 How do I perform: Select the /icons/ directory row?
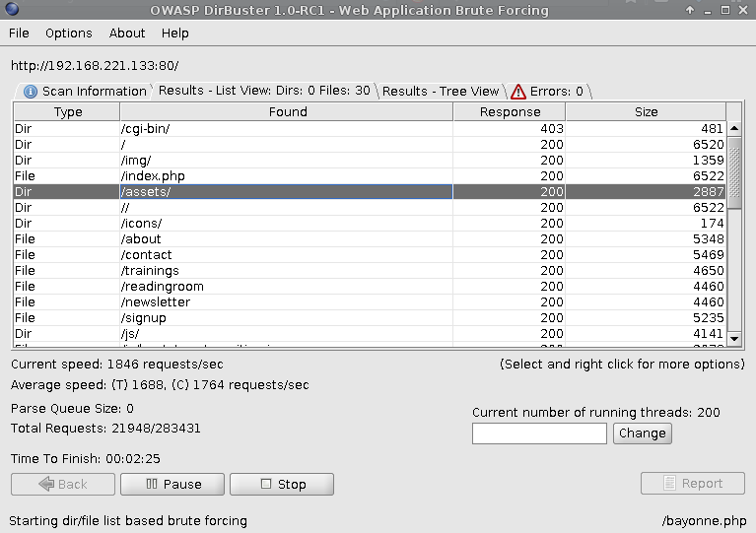pos(370,223)
